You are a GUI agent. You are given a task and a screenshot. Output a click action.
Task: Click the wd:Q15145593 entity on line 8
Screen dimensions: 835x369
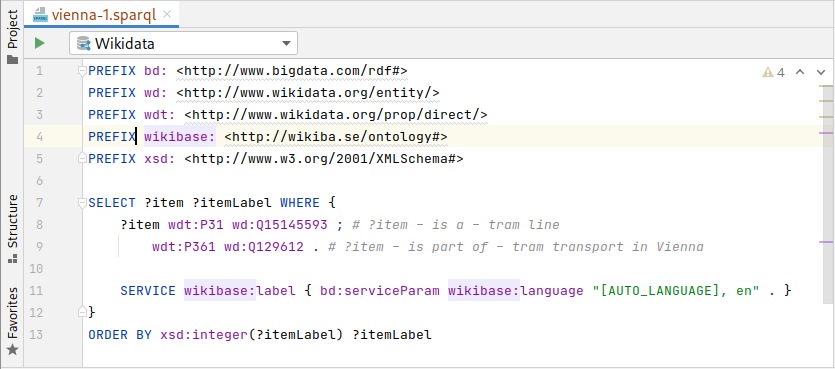point(280,225)
